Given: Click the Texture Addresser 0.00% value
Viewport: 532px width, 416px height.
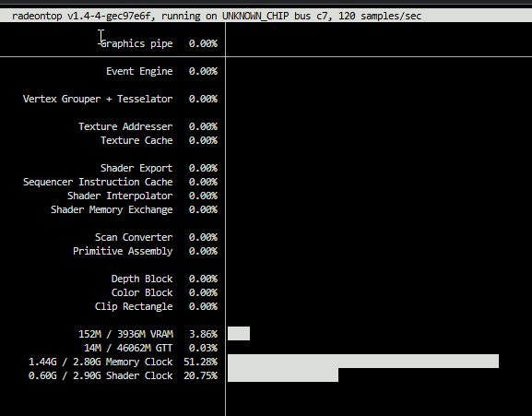Looking at the screenshot, I should coord(203,126).
